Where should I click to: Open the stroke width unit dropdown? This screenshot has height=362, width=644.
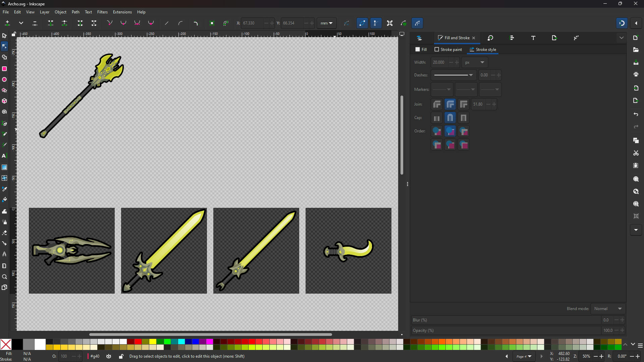[x=475, y=62]
